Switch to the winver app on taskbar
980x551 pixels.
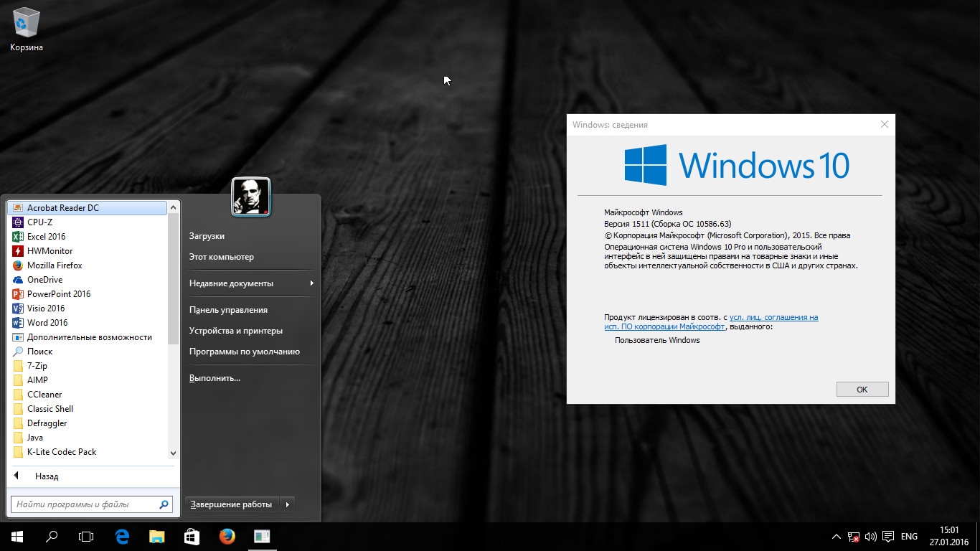(x=262, y=537)
